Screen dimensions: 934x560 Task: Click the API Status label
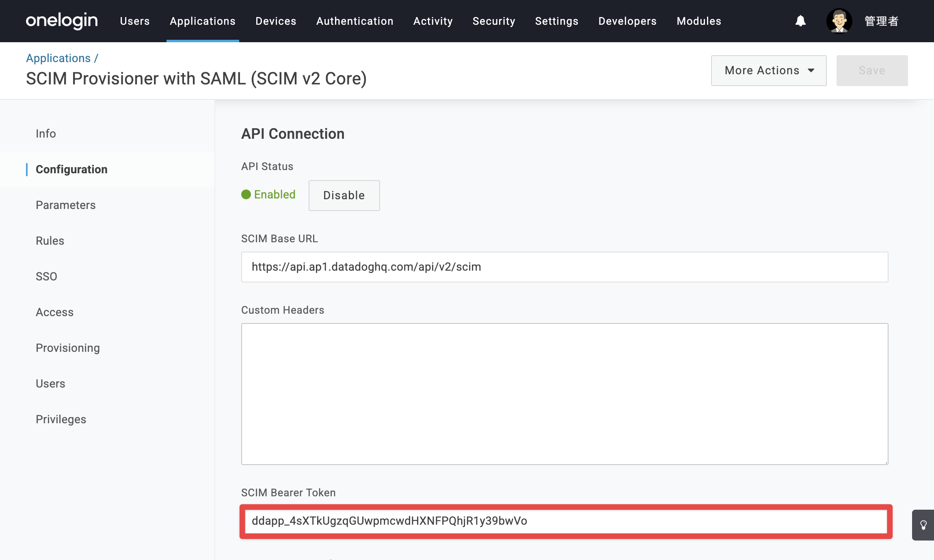(267, 166)
